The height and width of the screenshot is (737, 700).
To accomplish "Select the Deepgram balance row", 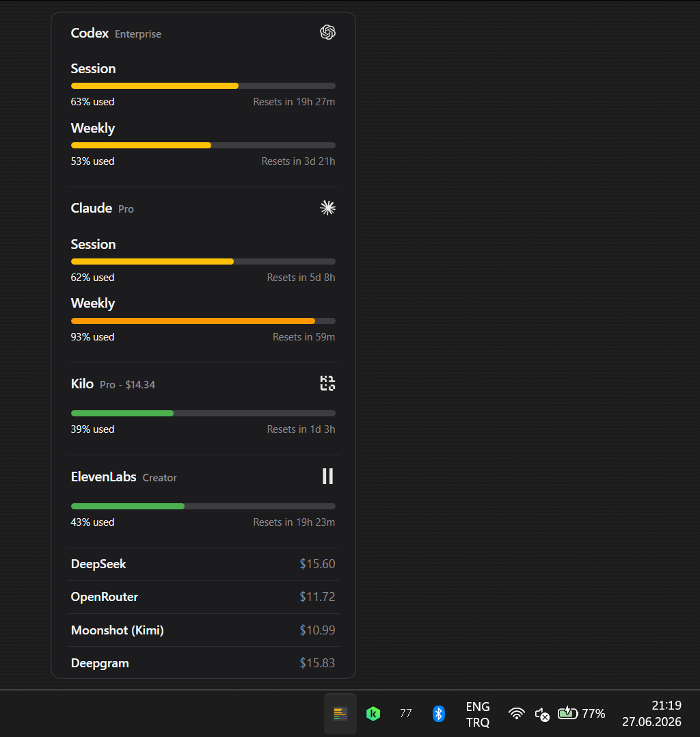I will point(203,662).
